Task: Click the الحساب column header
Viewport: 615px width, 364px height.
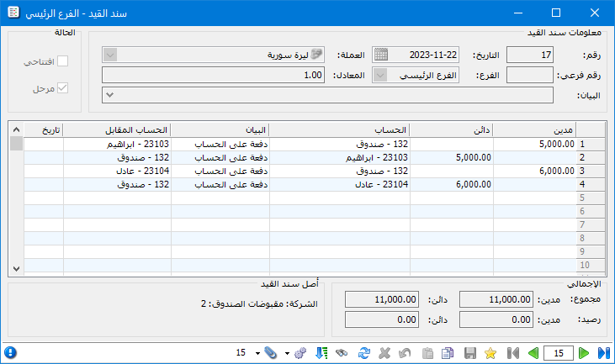Action: point(340,129)
